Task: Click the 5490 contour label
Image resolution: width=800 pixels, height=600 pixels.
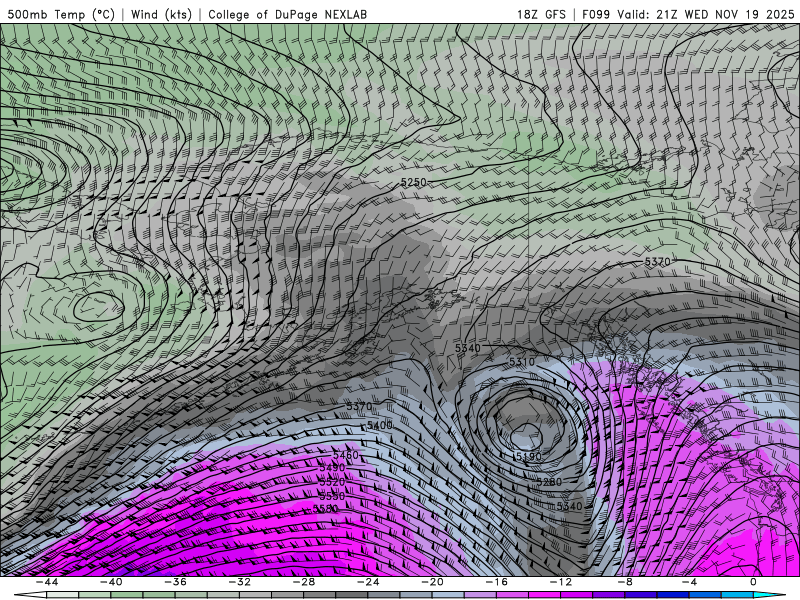Action: [x=332, y=467]
